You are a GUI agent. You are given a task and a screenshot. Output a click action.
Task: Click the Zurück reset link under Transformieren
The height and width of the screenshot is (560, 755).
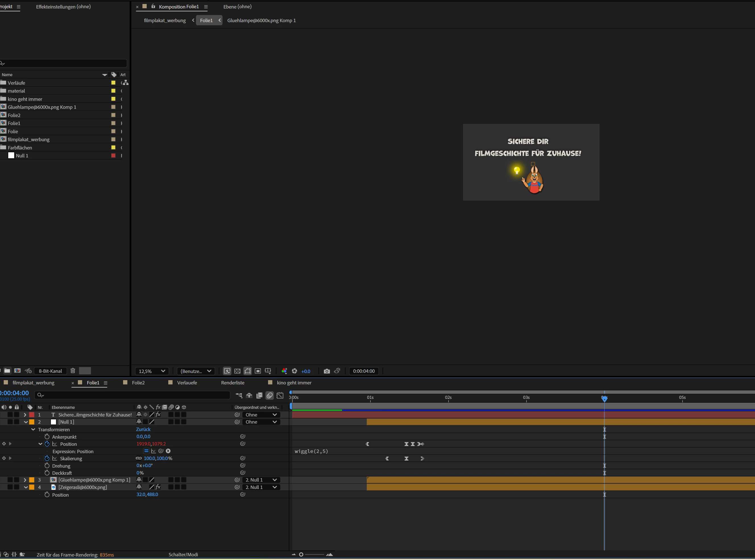click(143, 430)
